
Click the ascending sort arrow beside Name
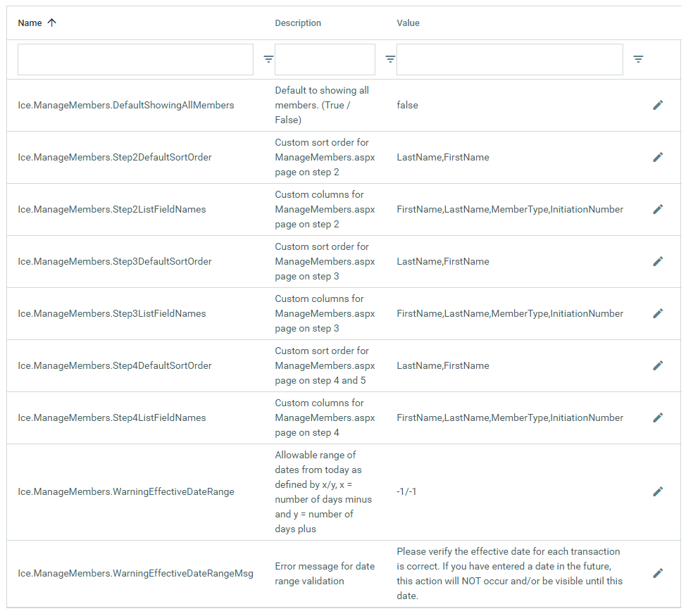[x=51, y=23]
